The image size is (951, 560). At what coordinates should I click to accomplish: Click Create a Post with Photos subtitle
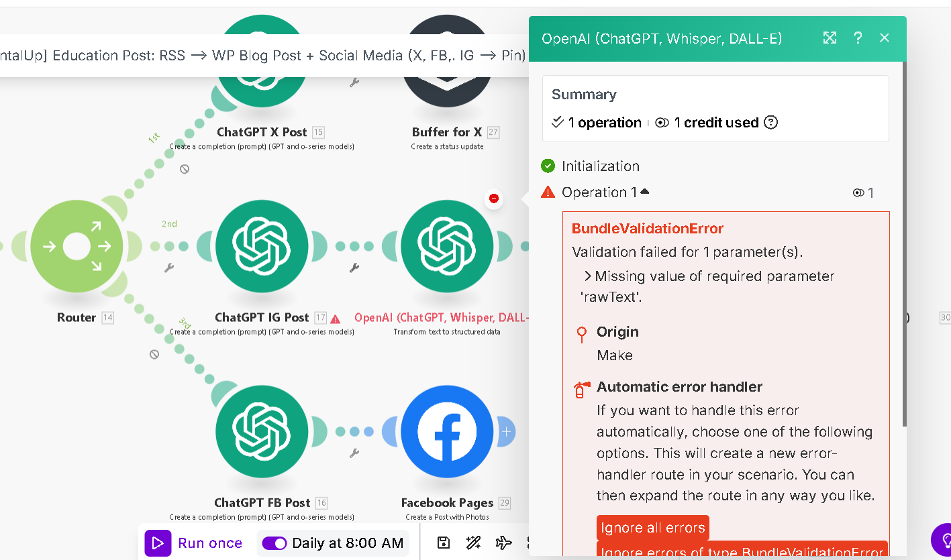pos(447,517)
